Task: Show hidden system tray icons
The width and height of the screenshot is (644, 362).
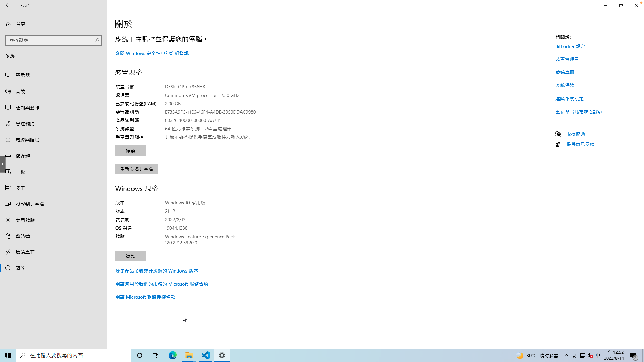Action: pos(566,355)
